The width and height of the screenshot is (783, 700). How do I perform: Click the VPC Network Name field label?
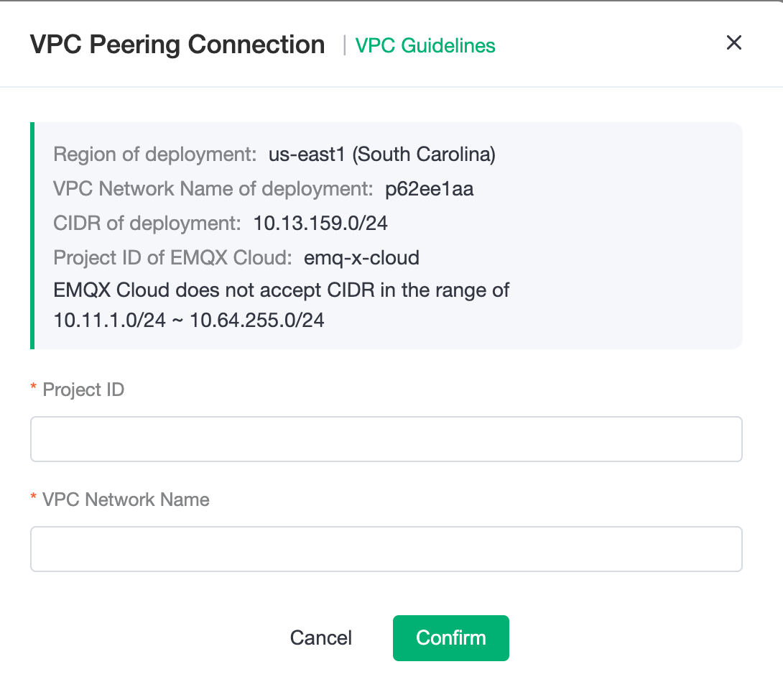coord(126,499)
